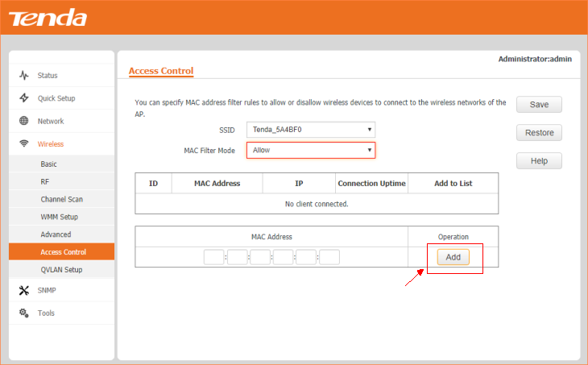Click the Tools gears icon
The height and width of the screenshot is (365, 588).
(x=24, y=313)
